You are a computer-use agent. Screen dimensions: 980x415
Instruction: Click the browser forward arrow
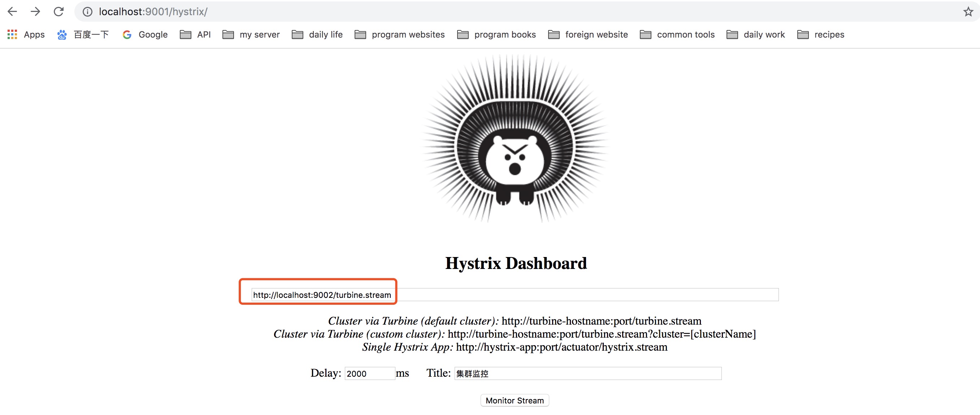click(x=35, y=12)
